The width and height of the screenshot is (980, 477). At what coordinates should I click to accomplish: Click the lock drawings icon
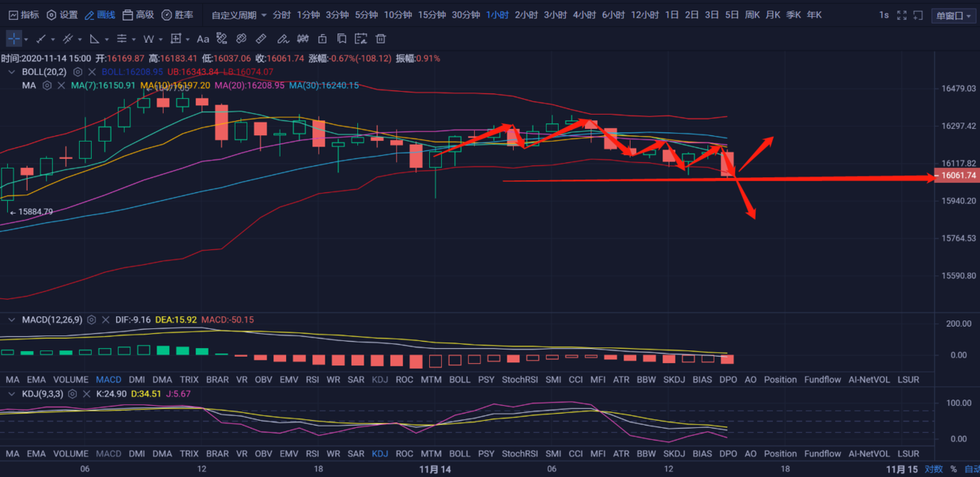[x=322, y=38]
